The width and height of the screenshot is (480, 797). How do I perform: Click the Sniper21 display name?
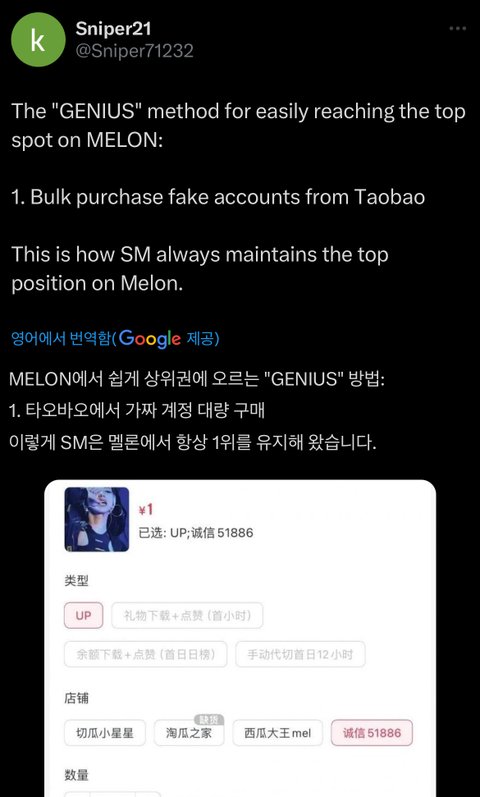(x=113, y=29)
